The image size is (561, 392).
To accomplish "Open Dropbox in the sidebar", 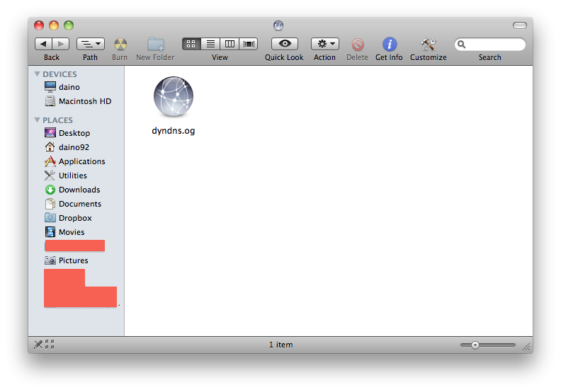I will [x=76, y=218].
